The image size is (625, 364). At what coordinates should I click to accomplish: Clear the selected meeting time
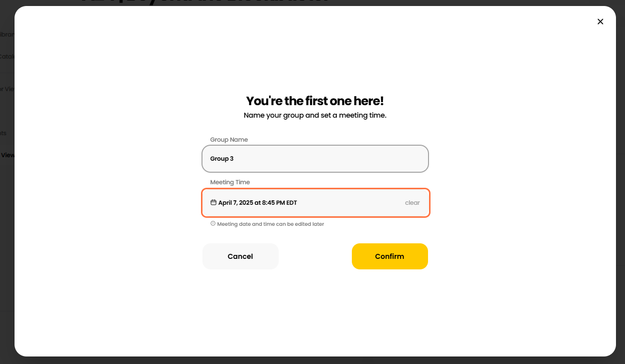click(x=412, y=203)
